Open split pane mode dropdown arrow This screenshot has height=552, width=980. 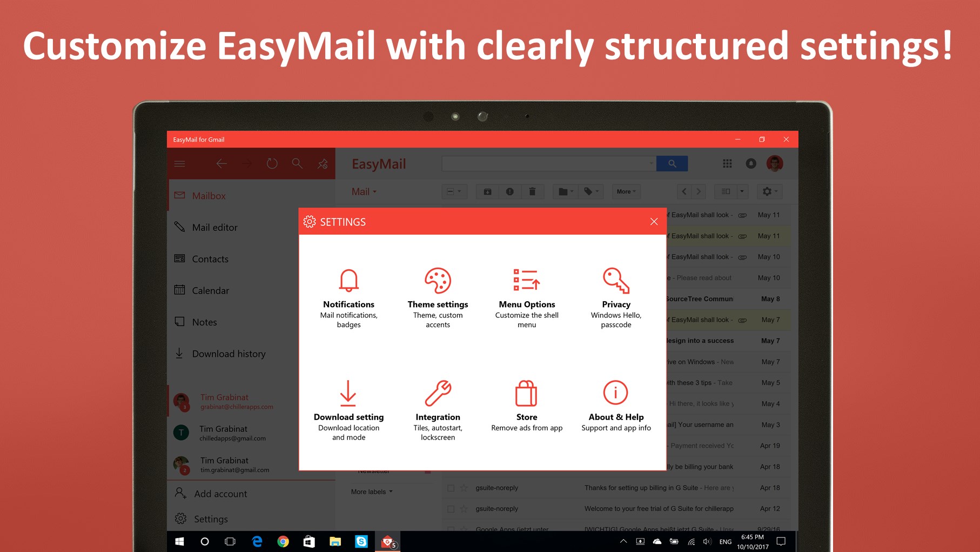(742, 191)
